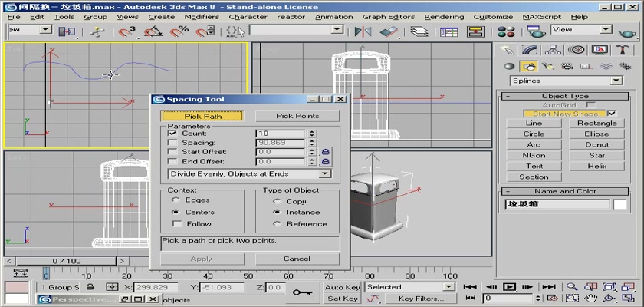Toggle the selection lock padlock icon

pyautogui.click(x=90, y=287)
